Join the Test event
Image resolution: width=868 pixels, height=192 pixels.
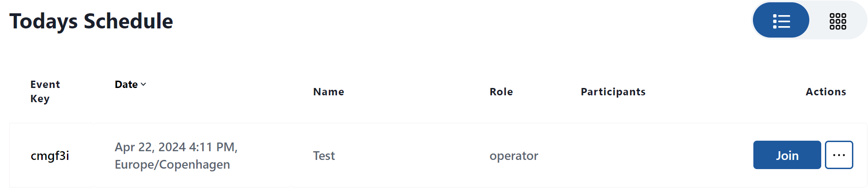click(787, 155)
